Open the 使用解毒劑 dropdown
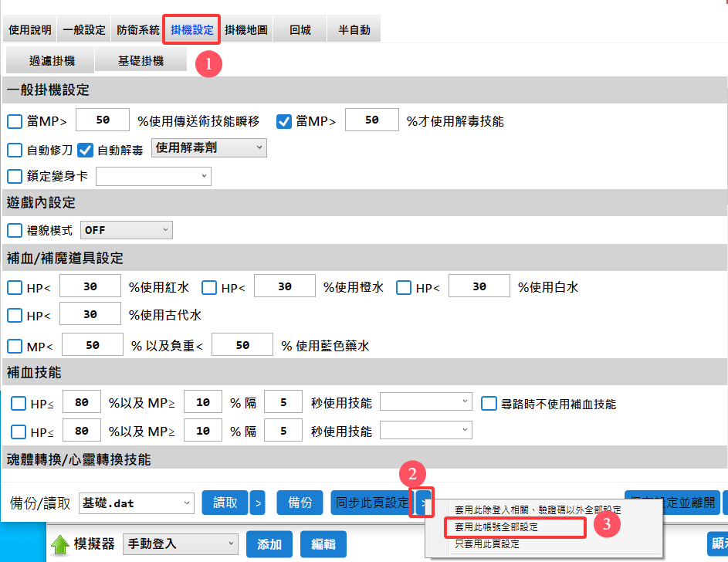728x562 pixels. (208, 147)
